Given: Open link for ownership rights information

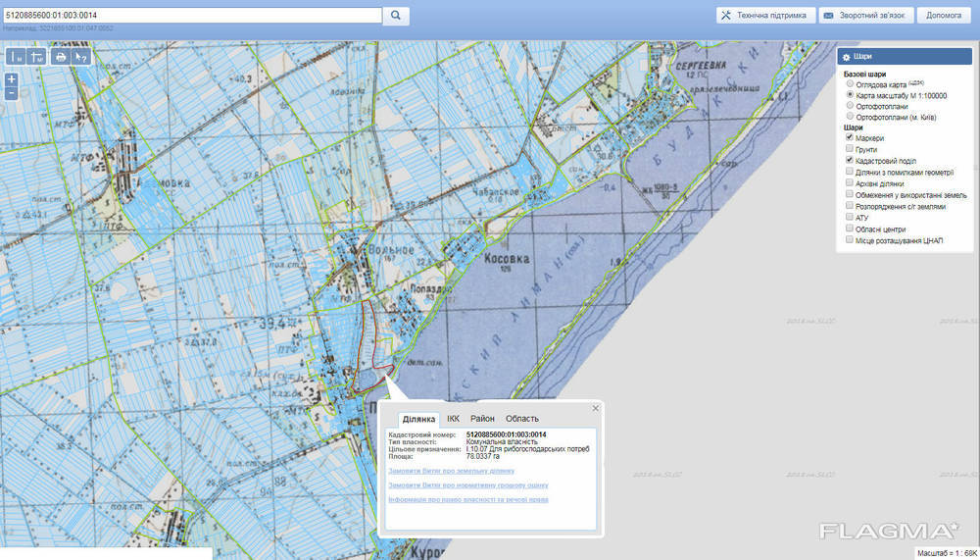Looking at the screenshot, I should click(x=467, y=499).
